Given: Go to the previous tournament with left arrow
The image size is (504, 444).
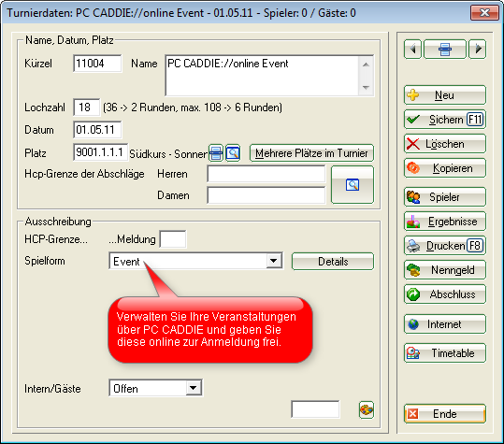Looking at the screenshot, I should [412, 50].
